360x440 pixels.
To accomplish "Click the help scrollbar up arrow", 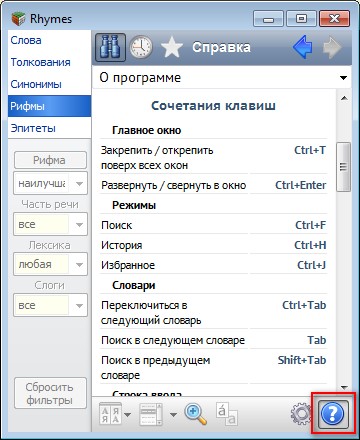I will tap(344, 98).
